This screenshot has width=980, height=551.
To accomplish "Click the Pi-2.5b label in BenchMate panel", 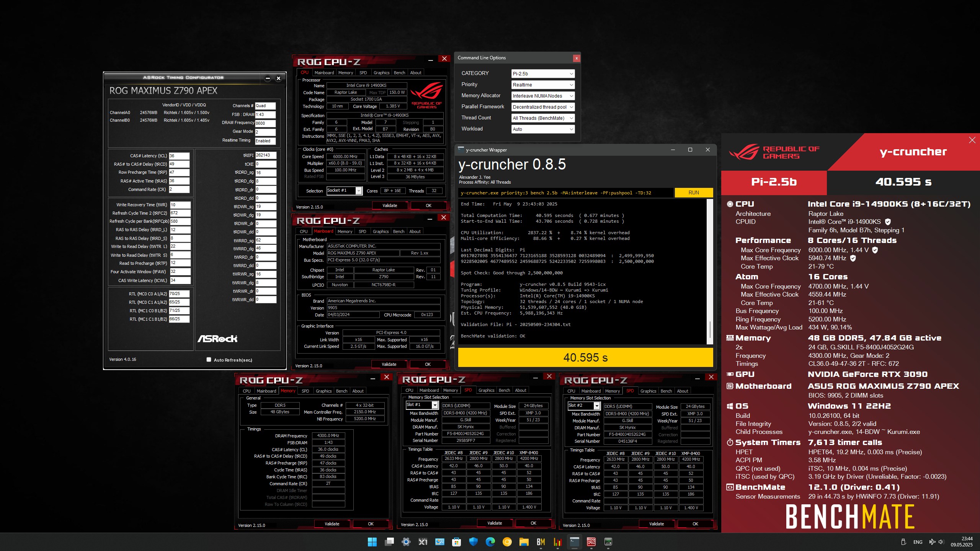I will (774, 182).
